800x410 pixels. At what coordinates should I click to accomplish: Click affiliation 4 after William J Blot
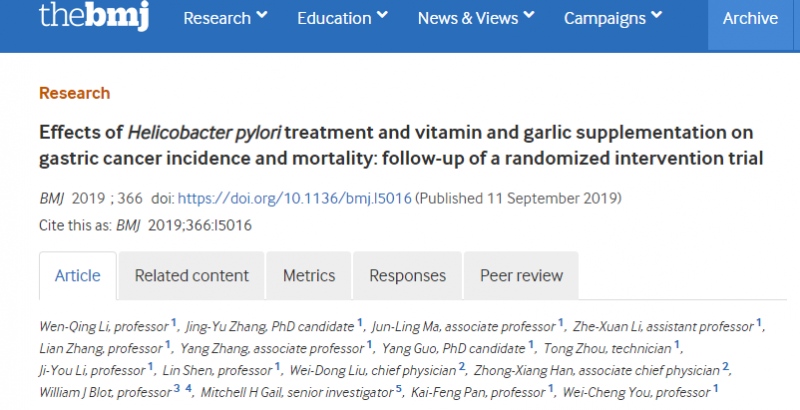(x=188, y=390)
